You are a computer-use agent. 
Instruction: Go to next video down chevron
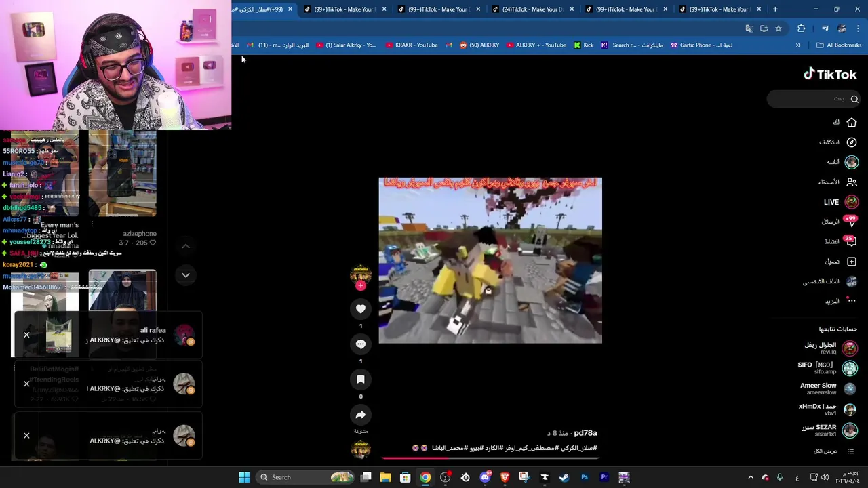click(x=185, y=275)
